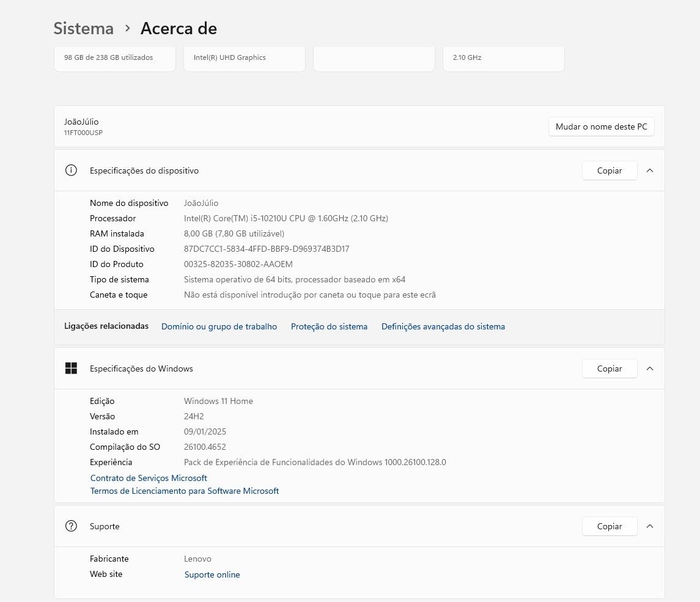The width and height of the screenshot is (700, 602).
Task: Click the Acerca de page title
Action: [179, 29]
